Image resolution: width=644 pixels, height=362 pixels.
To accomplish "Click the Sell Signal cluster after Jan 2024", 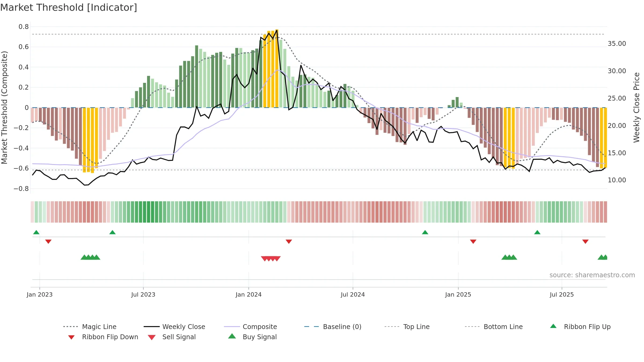I will click(x=271, y=259).
